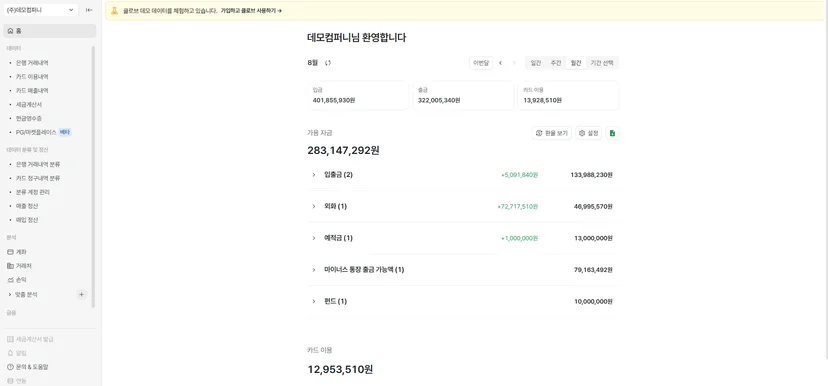Open 문의 & 도움말 help icon

[x=10, y=366]
